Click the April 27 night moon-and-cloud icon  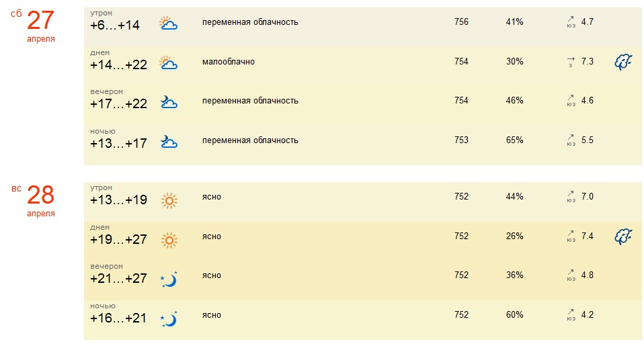pyautogui.click(x=168, y=142)
